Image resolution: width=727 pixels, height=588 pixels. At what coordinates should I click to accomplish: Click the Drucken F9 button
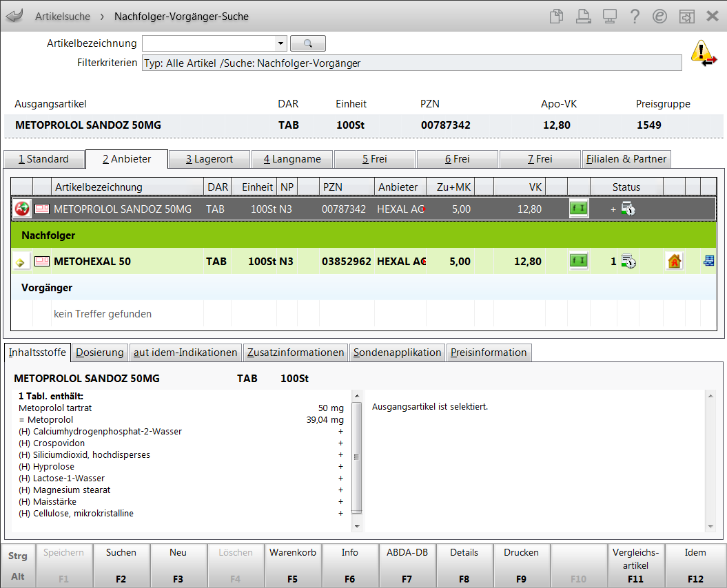click(x=521, y=565)
